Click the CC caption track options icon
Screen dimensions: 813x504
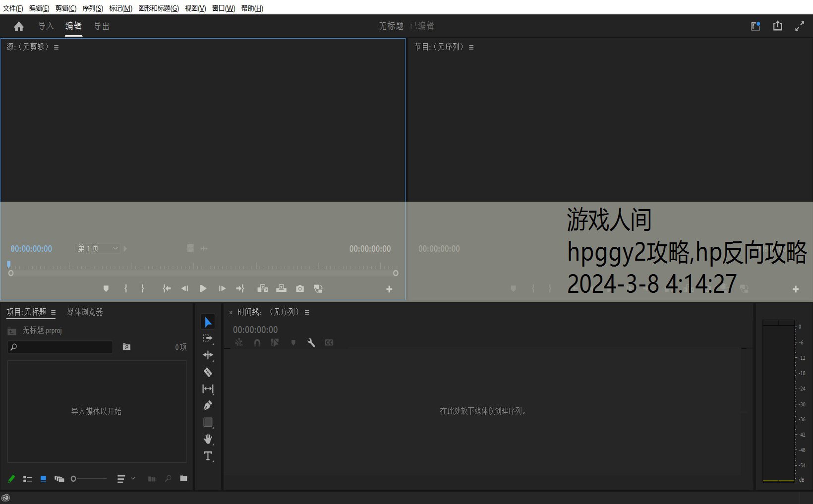pyautogui.click(x=329, y=342)
